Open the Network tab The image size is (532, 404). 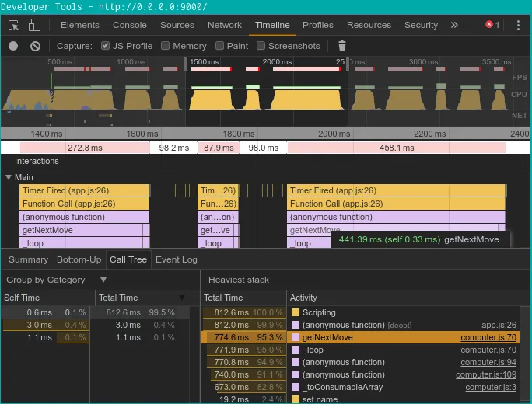tap(225, 25)
